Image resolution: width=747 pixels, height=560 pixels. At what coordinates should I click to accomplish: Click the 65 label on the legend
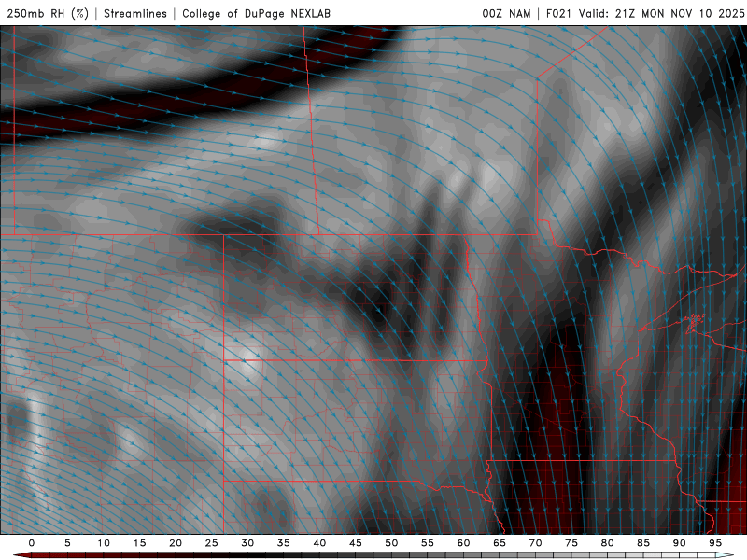tap(500, 543)
